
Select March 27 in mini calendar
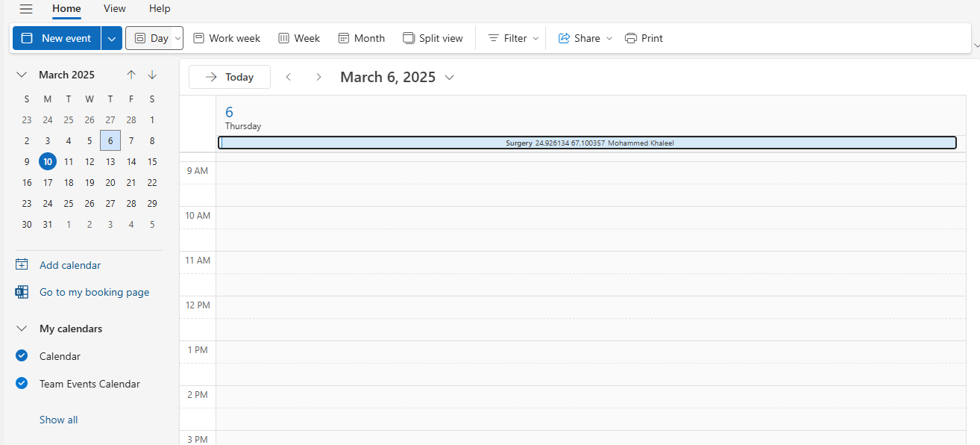pos(110,203)
